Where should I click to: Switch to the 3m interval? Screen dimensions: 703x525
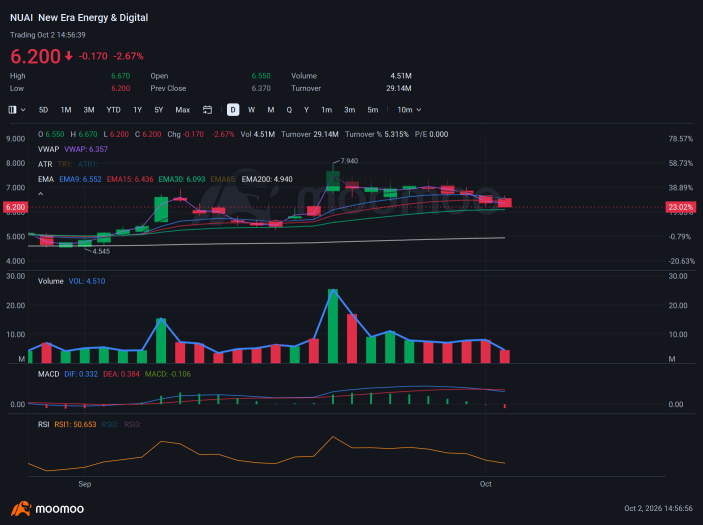[x=350, y=110]
